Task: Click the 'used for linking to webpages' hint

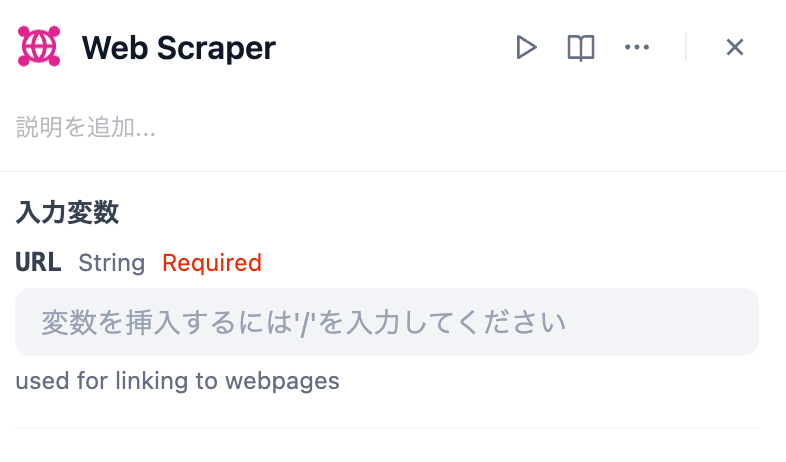Action: 177,381
